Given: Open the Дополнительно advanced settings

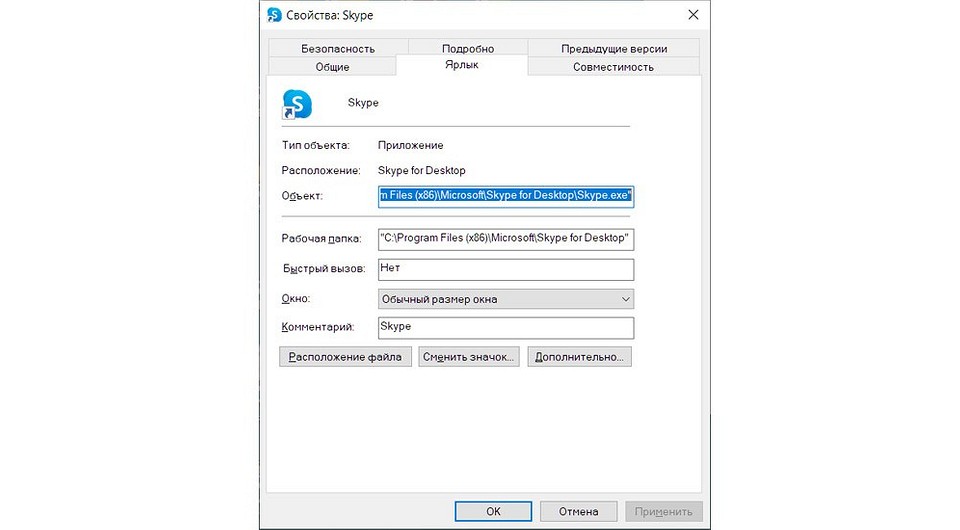Looking at the screenshot, I should pos(580,357).
